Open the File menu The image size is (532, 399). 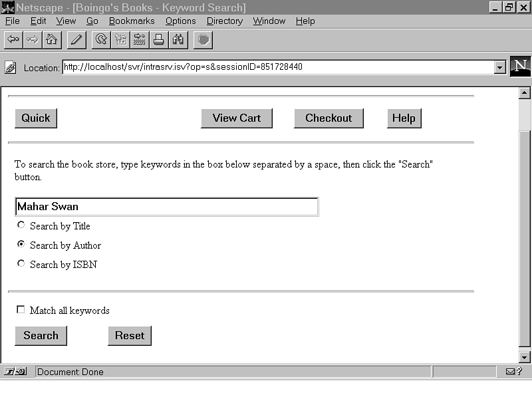pyautogui.click(x=12, y=21)
